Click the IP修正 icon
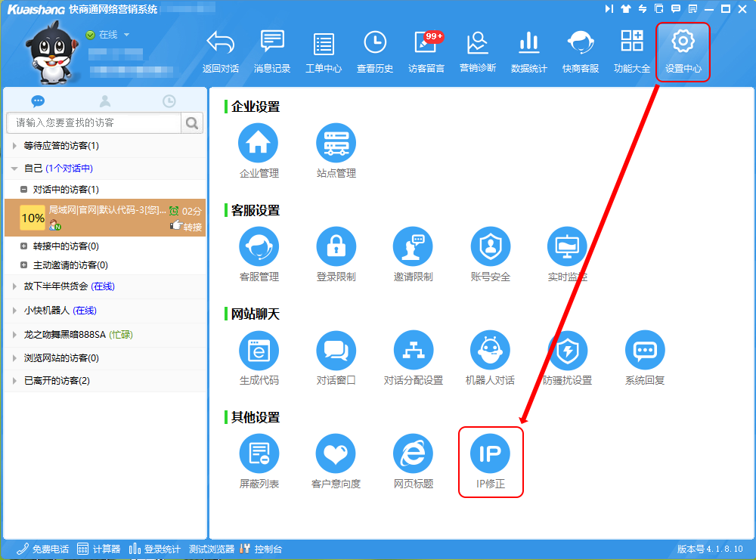This screenshot has width=756, height=560. pyautogui.click(x=490, y=453)
